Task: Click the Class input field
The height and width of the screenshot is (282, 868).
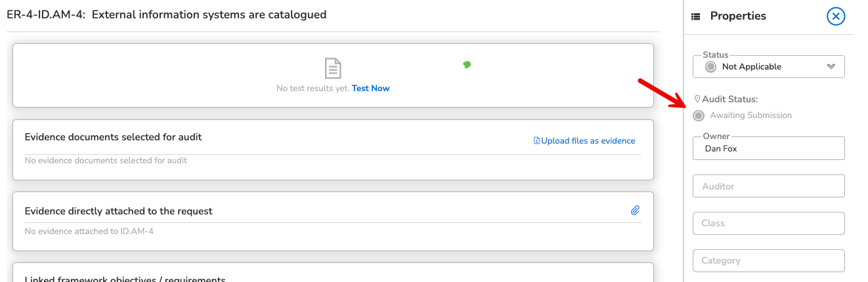Action: coord(769,223)
